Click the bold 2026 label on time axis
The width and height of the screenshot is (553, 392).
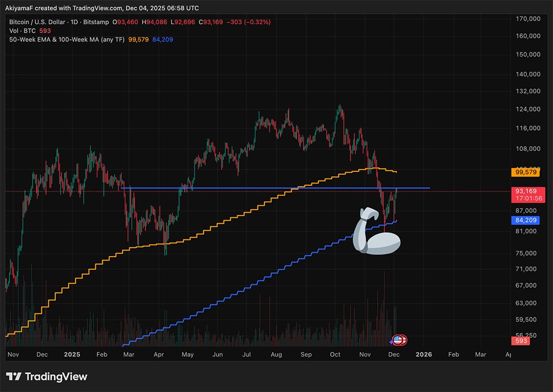coord(424,354)
